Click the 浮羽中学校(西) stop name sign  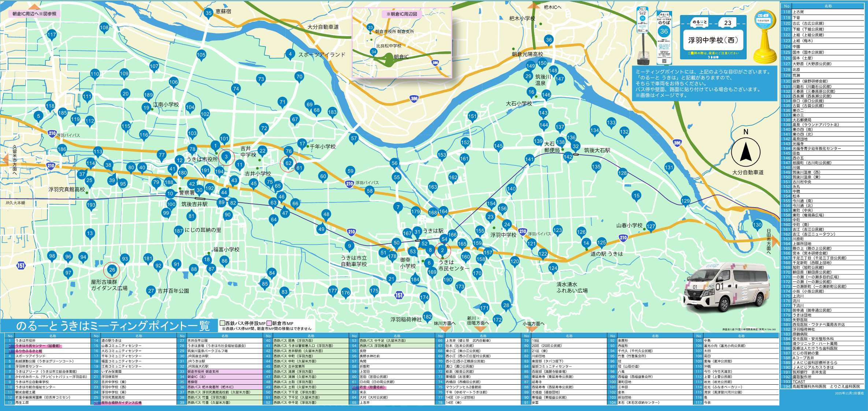point(713,40)
